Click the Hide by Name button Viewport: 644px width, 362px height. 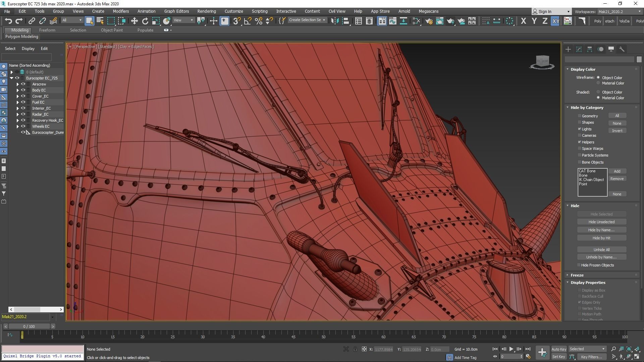(x=601, y=230)
